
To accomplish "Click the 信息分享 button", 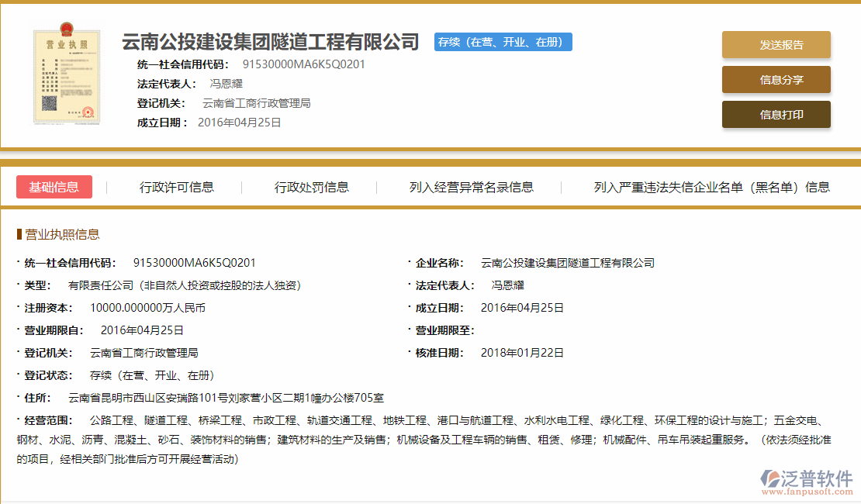I will (x=776, y=80).
